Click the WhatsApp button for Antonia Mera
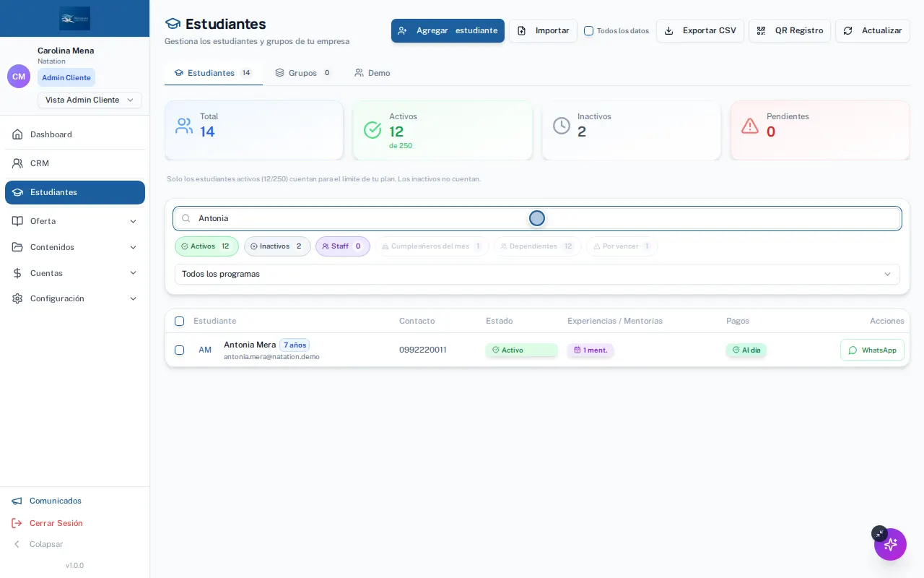This screenshot has height=578, width=924. (872, 350)
